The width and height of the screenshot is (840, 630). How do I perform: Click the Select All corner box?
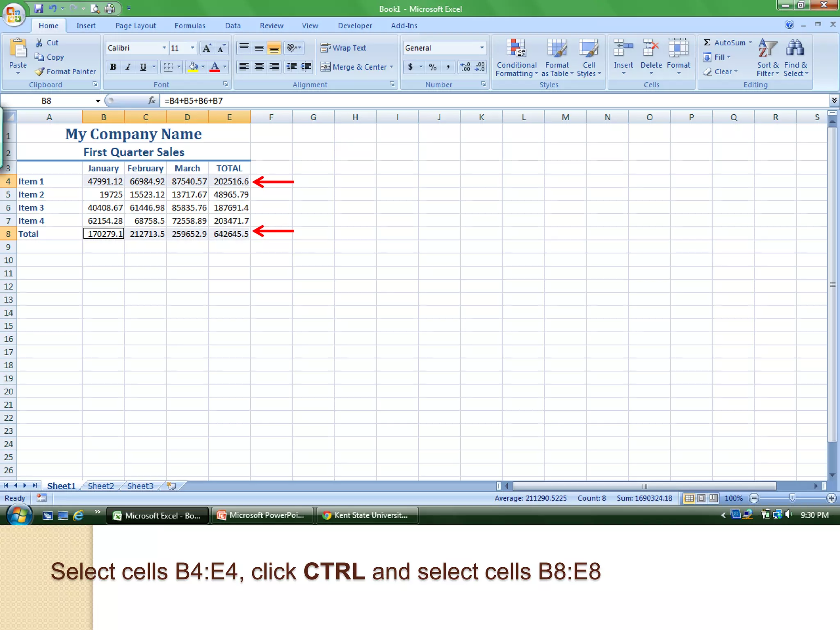tap(9, 117)
